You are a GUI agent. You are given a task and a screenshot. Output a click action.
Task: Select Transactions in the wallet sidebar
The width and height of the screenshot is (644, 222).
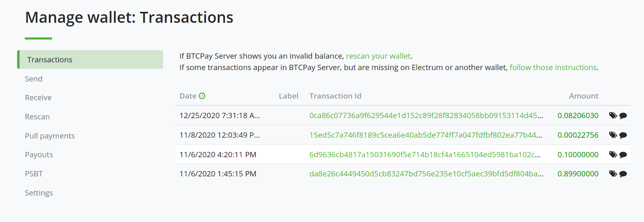click(x=50, y=60)
